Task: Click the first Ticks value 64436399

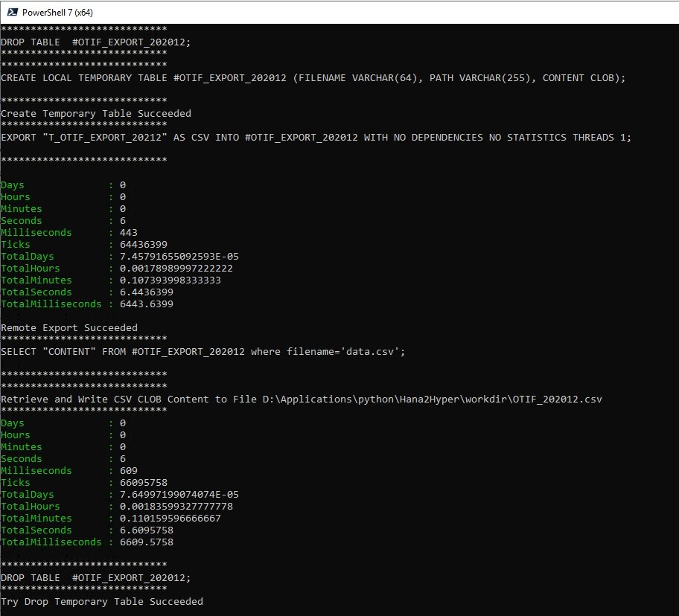Action: [x=144, y=245]
